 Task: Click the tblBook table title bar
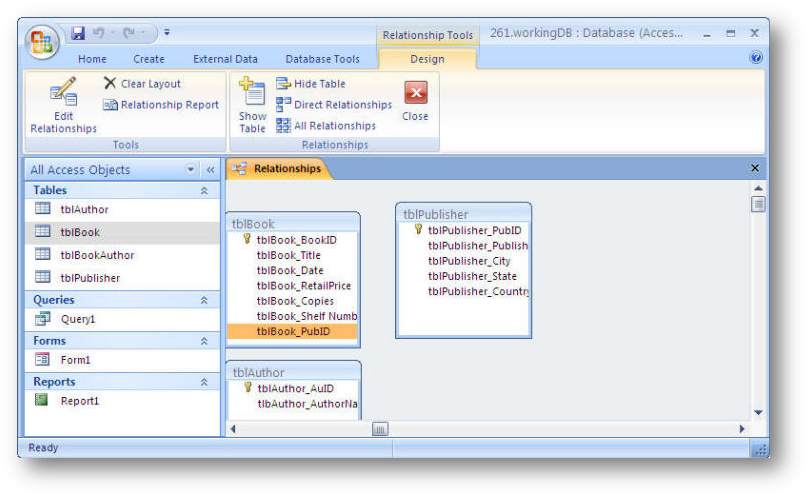[293, 224]
